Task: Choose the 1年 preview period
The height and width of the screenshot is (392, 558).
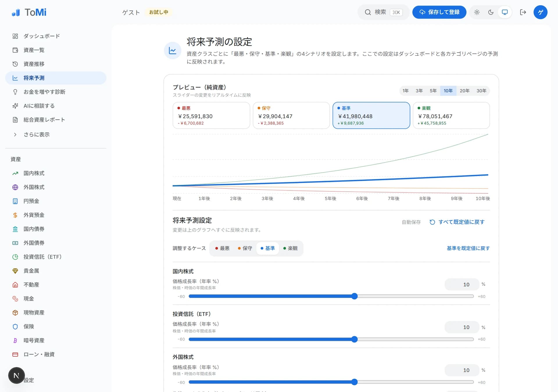Action: point(406,91)
